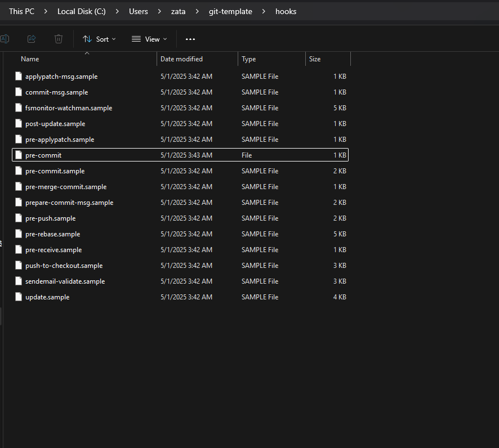The height and width of the screenshot is (448, 499).
Task: Sort by the Date modified column
Action: pos(181,59)
